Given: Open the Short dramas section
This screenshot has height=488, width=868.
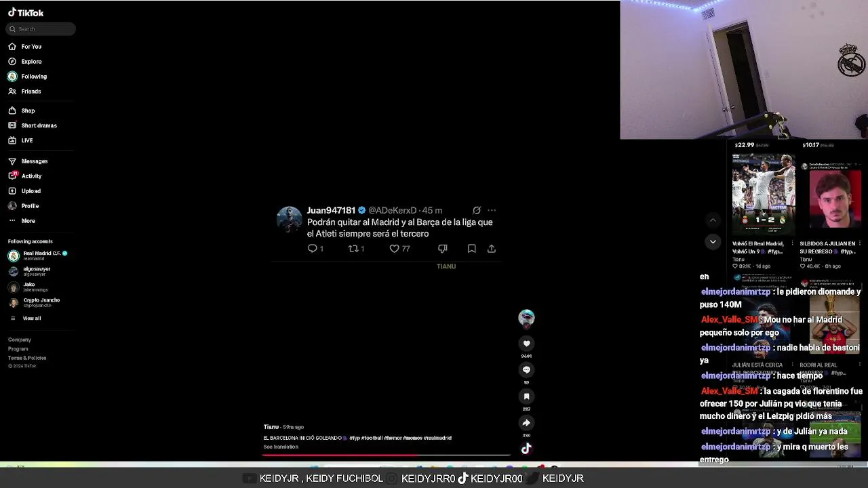Looking at the screenshot, I should (33, 125).
